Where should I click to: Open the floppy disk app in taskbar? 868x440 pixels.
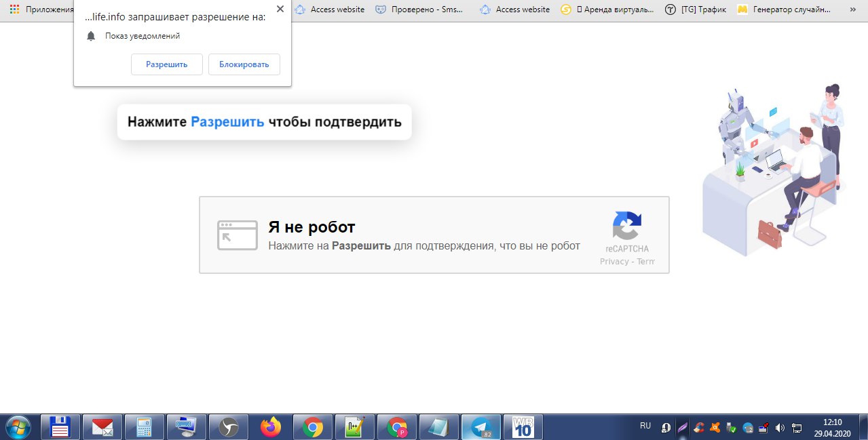tap(60, 428)
